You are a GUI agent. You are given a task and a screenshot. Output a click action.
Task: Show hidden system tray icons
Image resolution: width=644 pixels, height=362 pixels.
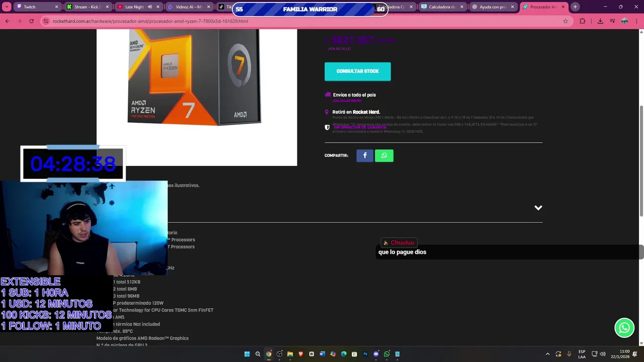(547, 354)
